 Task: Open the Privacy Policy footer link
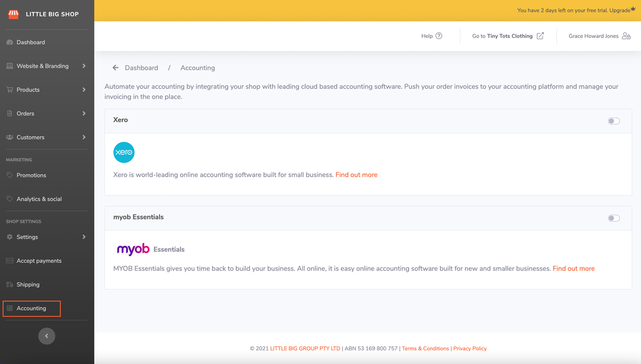pyautogui.click(x=470, y=348)
